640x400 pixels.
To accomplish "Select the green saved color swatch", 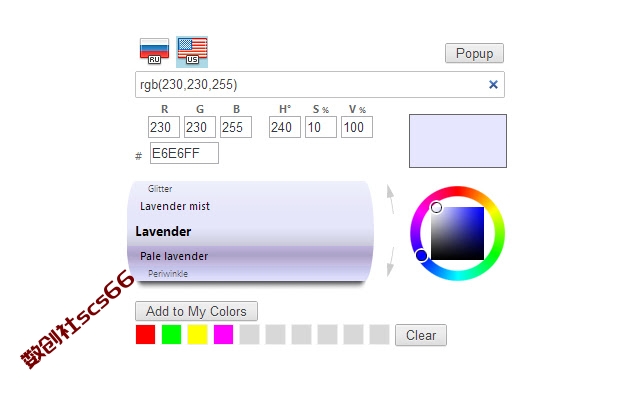I will pos(171,335).
